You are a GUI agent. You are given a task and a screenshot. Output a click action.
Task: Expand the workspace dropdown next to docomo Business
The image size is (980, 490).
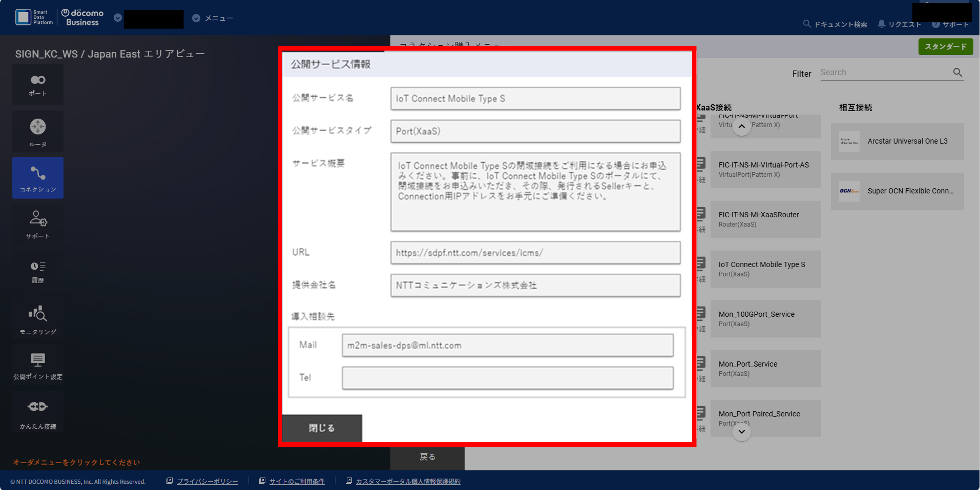(x=118, y=18)
